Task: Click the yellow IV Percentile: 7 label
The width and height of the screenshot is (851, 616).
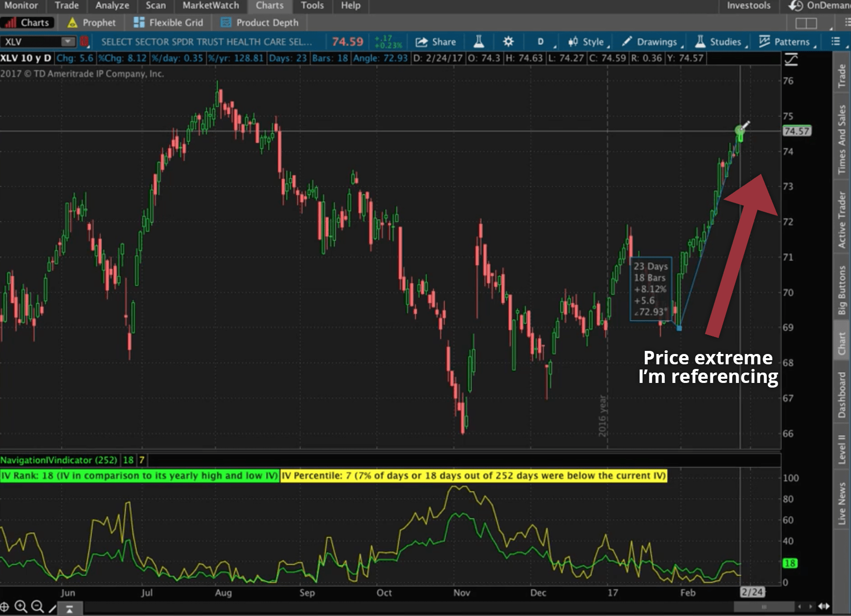Action: pos(474,475)
